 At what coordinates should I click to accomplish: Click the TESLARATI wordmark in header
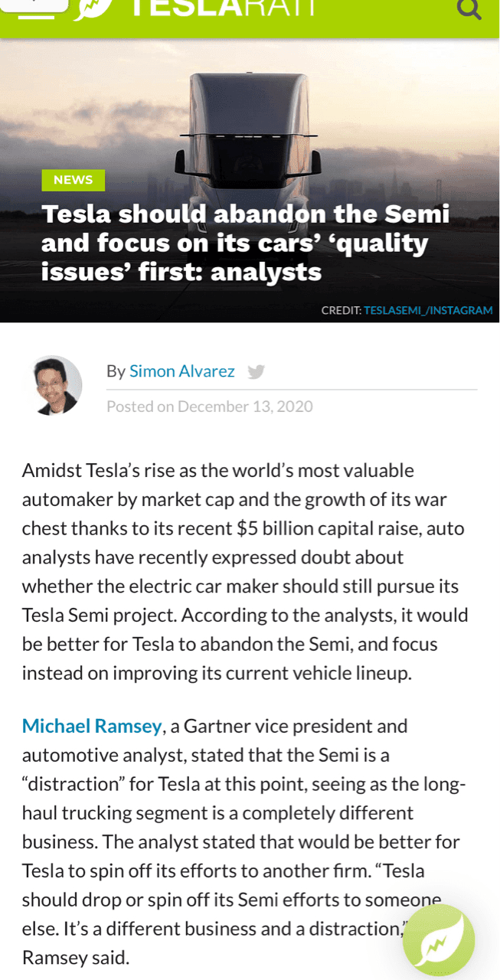pyautogui.click(x=222, y=8)
